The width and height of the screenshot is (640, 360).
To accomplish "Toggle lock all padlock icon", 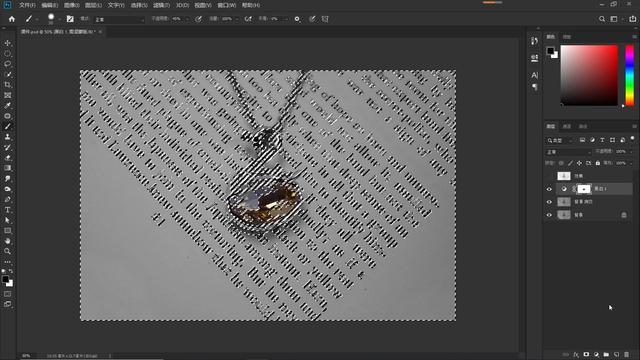I will [x=598, y=163].
